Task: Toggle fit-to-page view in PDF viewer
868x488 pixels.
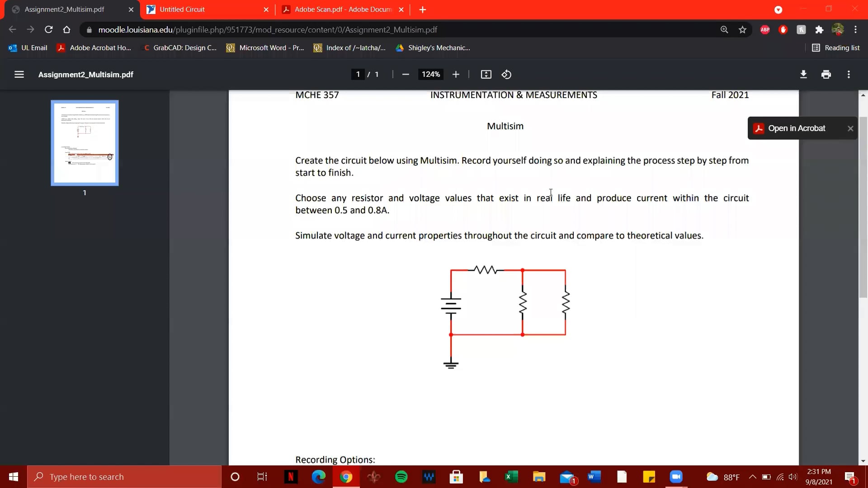Action: coord(486,74)
